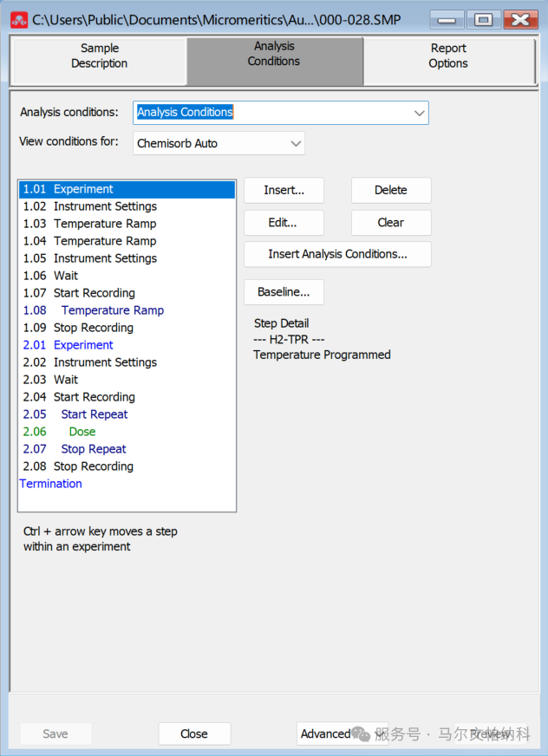Select the Termination step
Viewport: 548px width, 756px height.
click(x=51, y=484)
